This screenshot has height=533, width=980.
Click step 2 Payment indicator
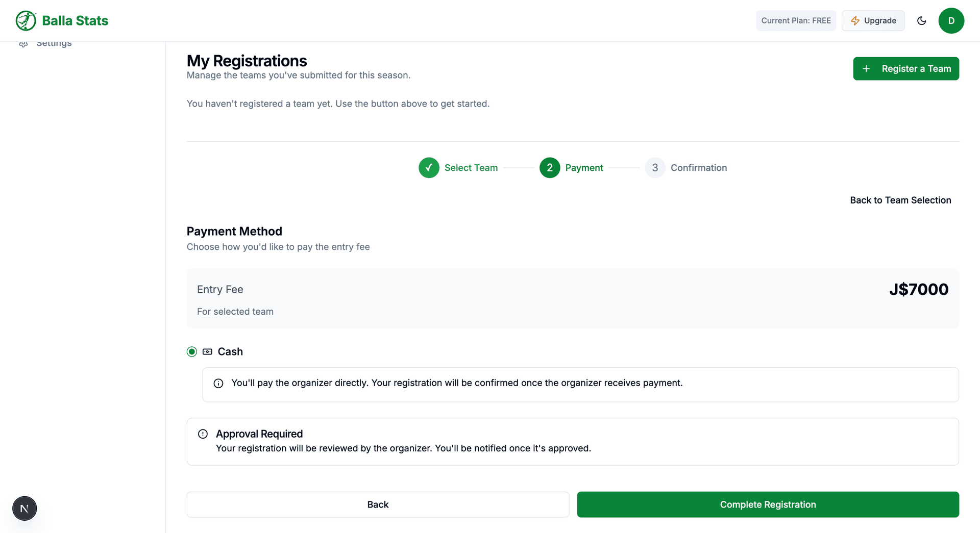[550, 167]
